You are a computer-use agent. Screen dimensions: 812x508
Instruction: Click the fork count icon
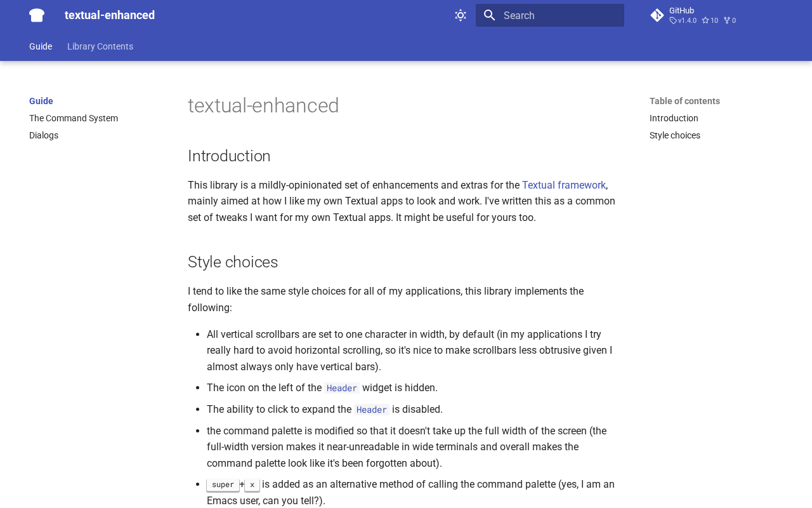click(727, 21)
